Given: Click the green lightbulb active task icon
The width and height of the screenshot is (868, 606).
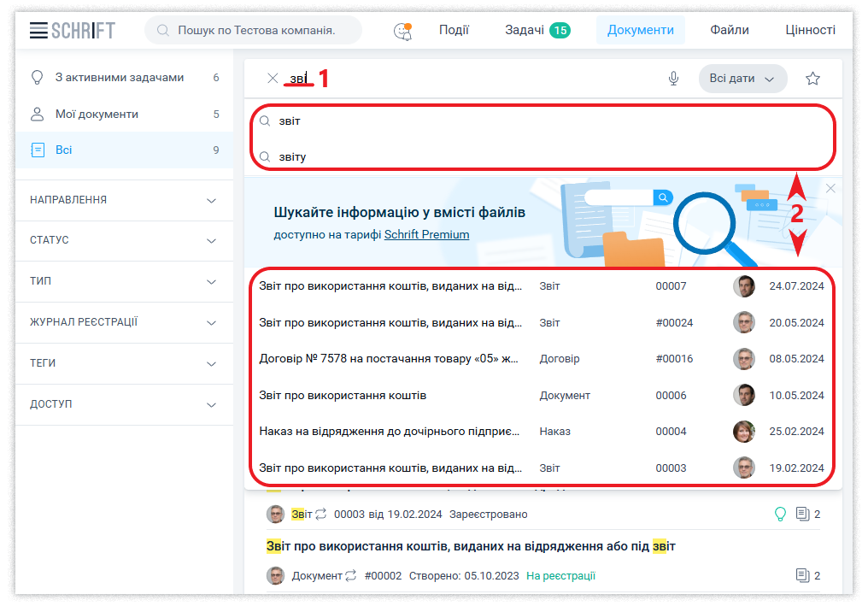Looking at the screenshot, I should click(779, 514).
